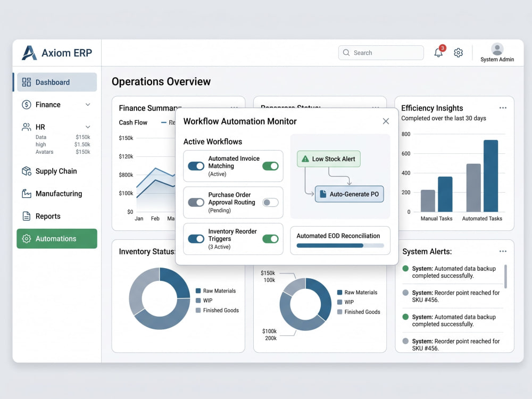This screenshot has width=532, height=399.
Task: Click the tallest Automated Tasks bar
Action: (x=491, y=176)
